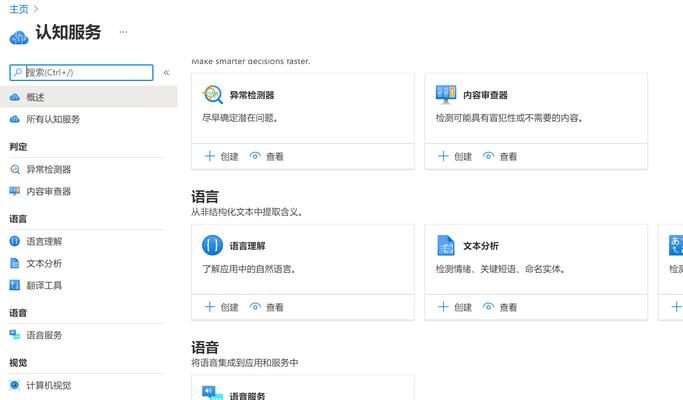683x400 pixels.
Task: Click the sidebar 文本分析 document icon
Action: pos(15,263)
